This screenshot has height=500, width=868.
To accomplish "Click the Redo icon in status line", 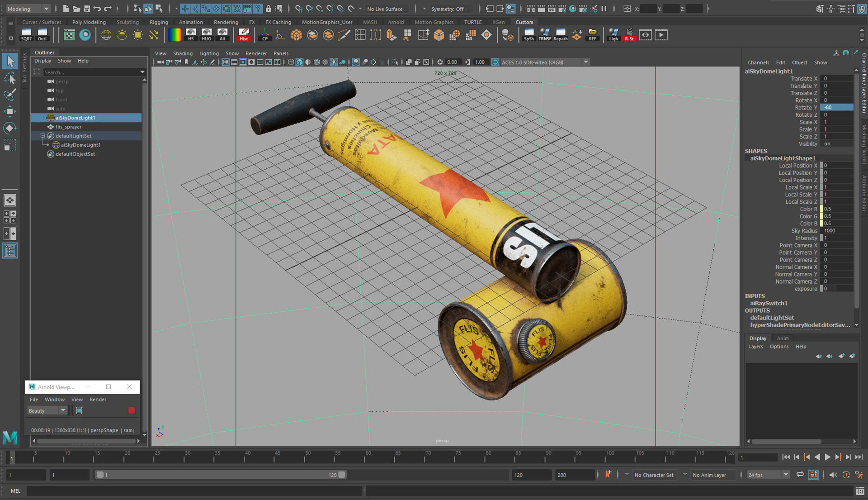I will click(108, 9).
